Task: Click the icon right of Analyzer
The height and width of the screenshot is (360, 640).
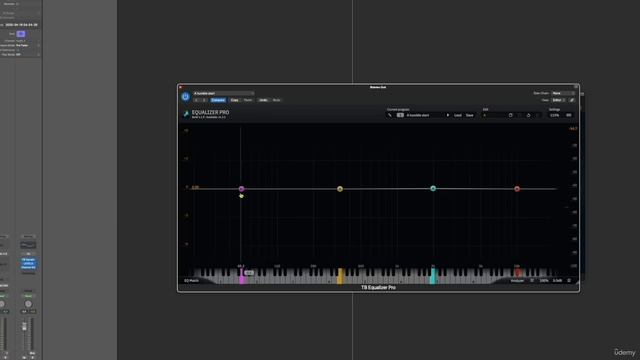Action: [532, 281]
